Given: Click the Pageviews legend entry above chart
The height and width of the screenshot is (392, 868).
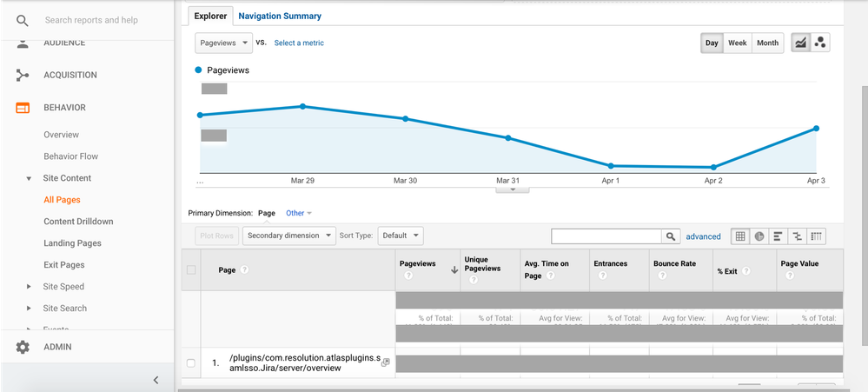Looking at the screenshot, I should point(222,70).
